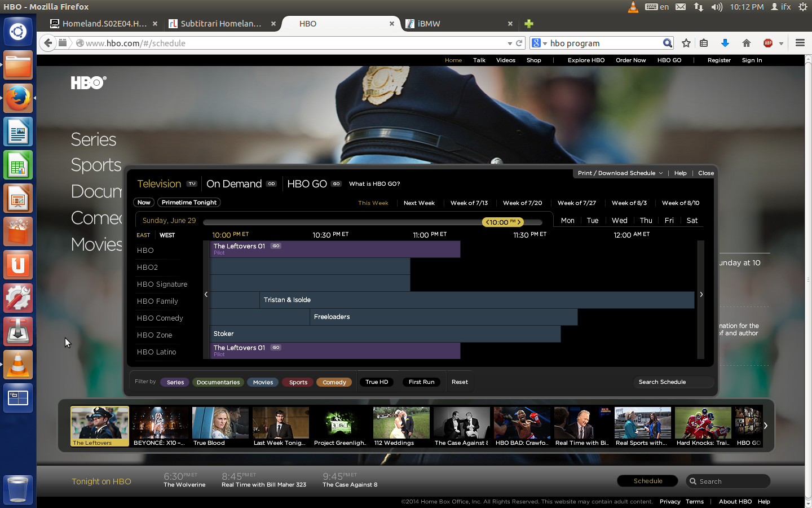This screenshot has width=812, height=508.
Task: Switch to the Homeland.S02E04 tab
Action: [105, 24]
